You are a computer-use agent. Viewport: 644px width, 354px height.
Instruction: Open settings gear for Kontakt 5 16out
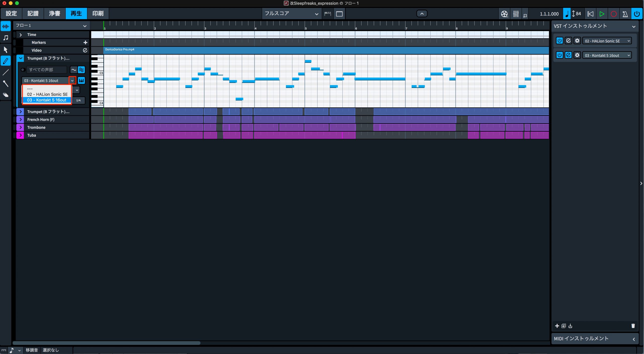[577, 55]
